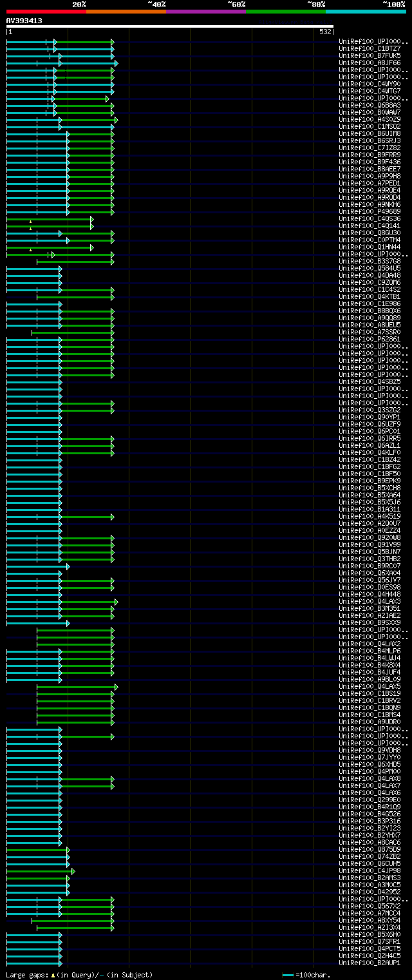Select the UniRef100_B9EPK9 label

click(370, 481)
